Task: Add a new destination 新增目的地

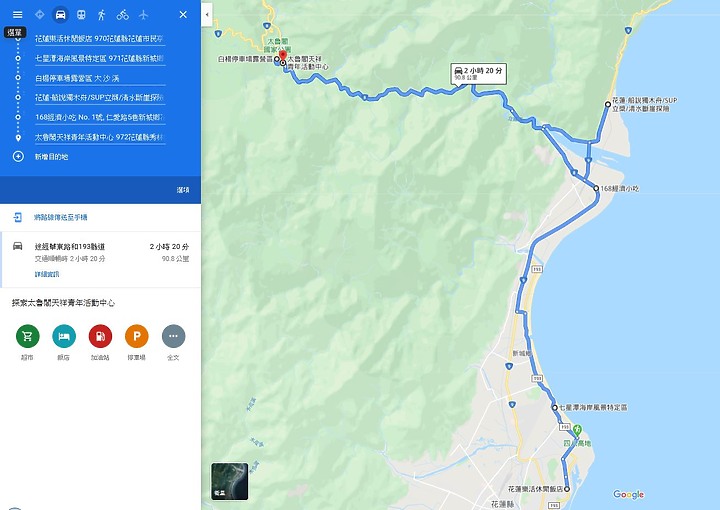Action: (51, 157)
